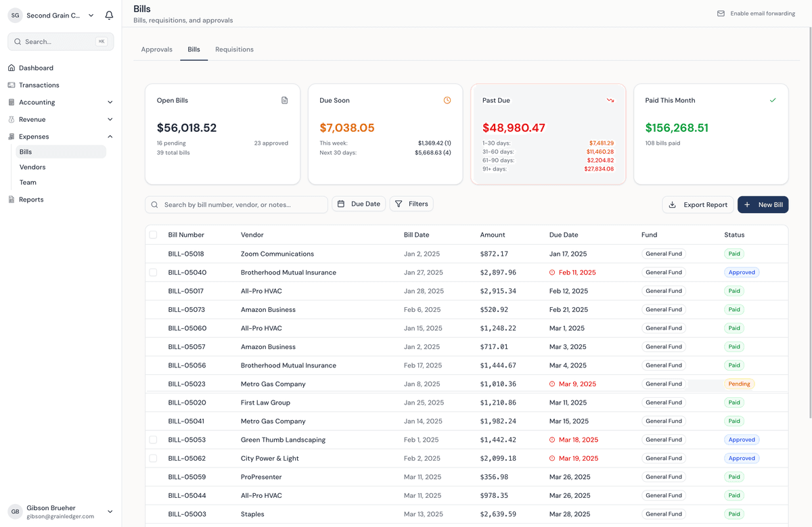Click the magnifier icon in bill search box
Viewport: 812px width, 527px height.
click(x=155, y=204)
